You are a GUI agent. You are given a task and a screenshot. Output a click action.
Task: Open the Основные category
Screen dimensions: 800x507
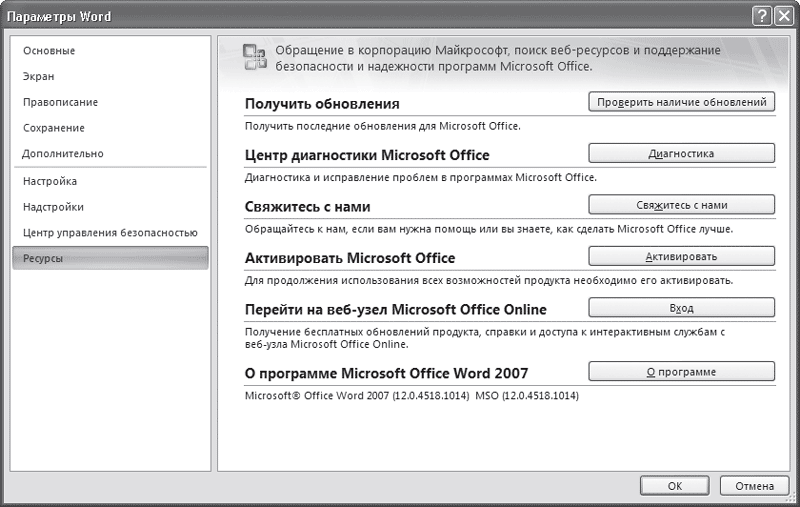pos(49,50)
